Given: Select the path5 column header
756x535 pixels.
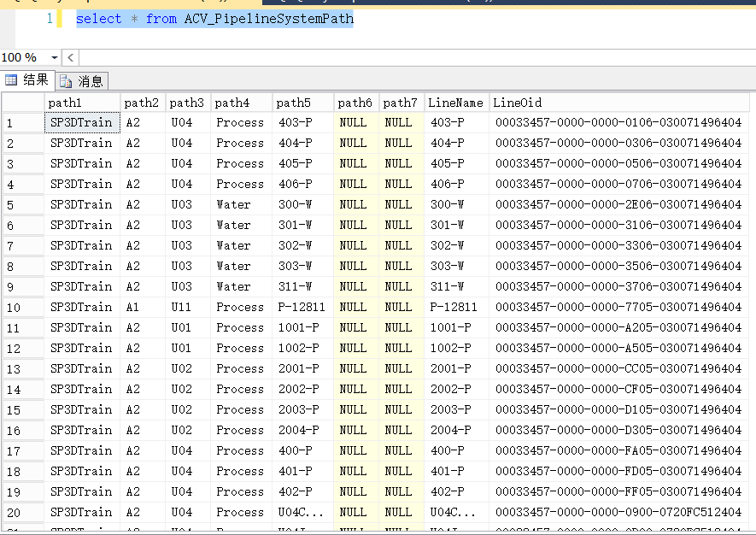Looking at the screenshot, I should point(303,103).
